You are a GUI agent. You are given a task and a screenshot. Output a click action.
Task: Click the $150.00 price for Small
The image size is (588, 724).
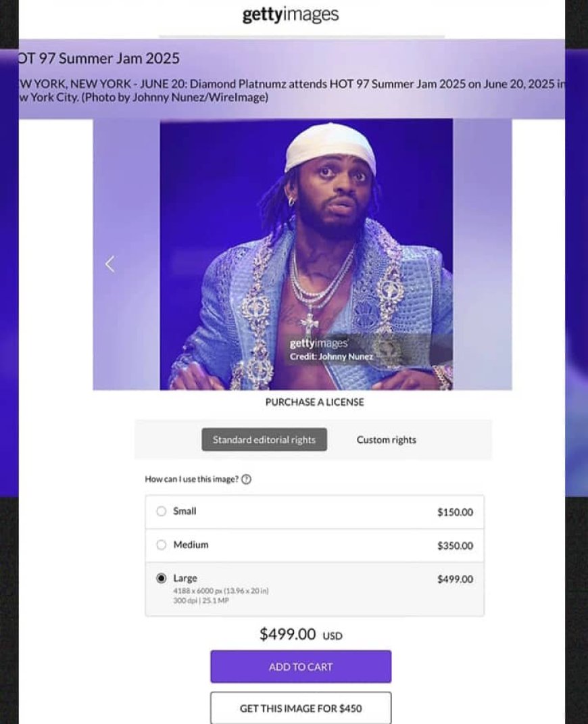(455, 512)
